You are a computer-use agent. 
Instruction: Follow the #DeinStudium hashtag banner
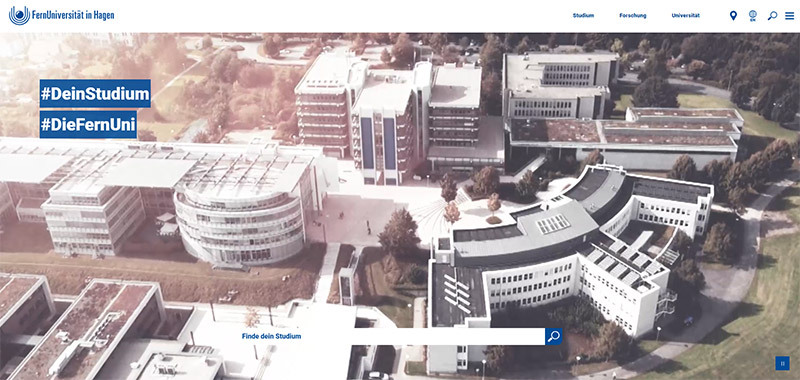[95, 93]
